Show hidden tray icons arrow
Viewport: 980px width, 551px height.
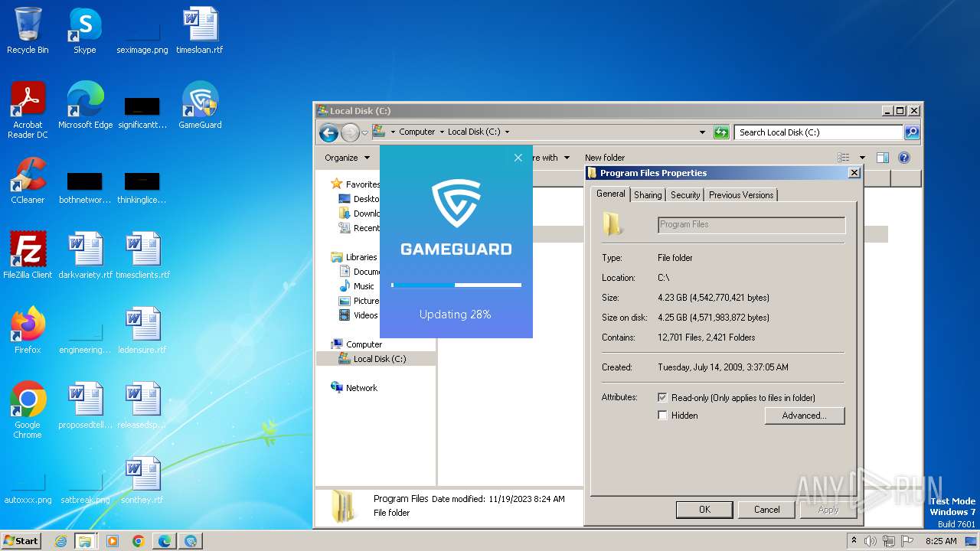click(854, 541)
